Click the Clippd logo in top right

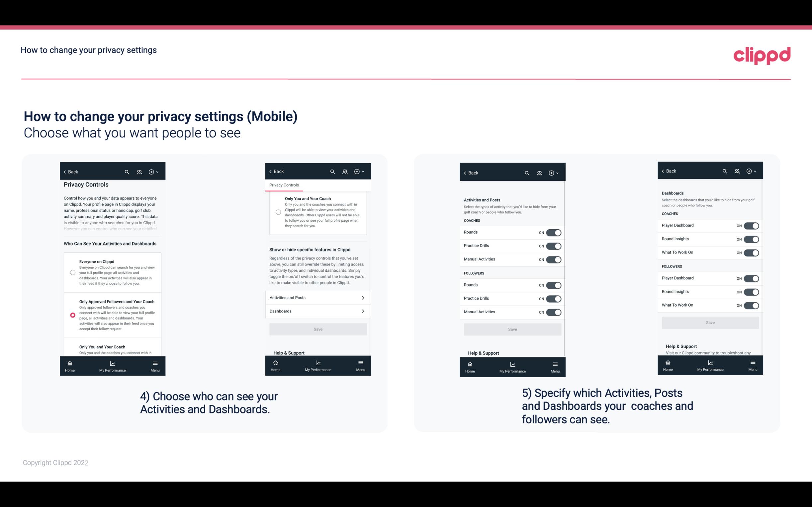click(x=762, y=54)
